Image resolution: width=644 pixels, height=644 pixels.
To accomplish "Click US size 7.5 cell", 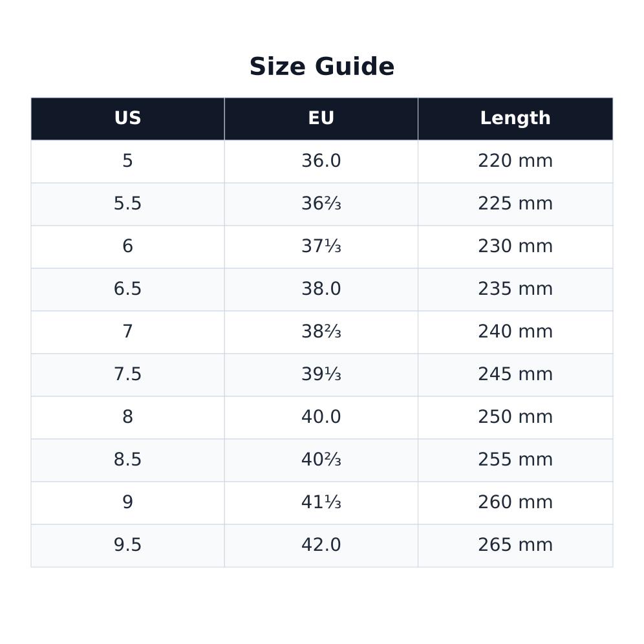I will (x=128, y=375).
